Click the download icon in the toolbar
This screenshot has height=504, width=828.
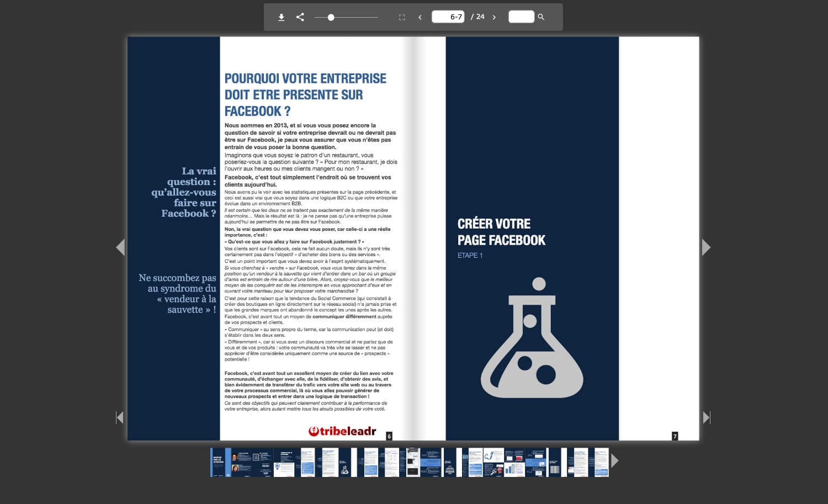tap(281, 17)
